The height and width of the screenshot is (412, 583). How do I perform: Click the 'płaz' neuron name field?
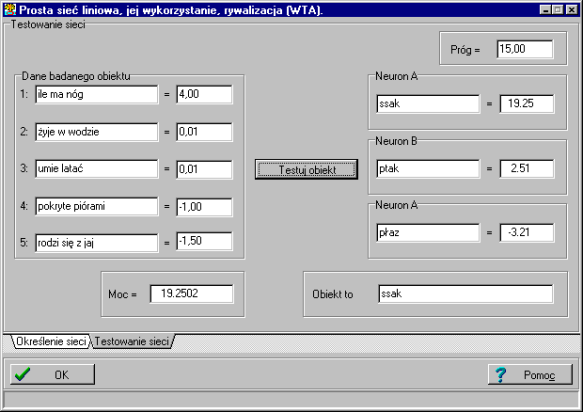pyautogui.click(x=428, y=233)
